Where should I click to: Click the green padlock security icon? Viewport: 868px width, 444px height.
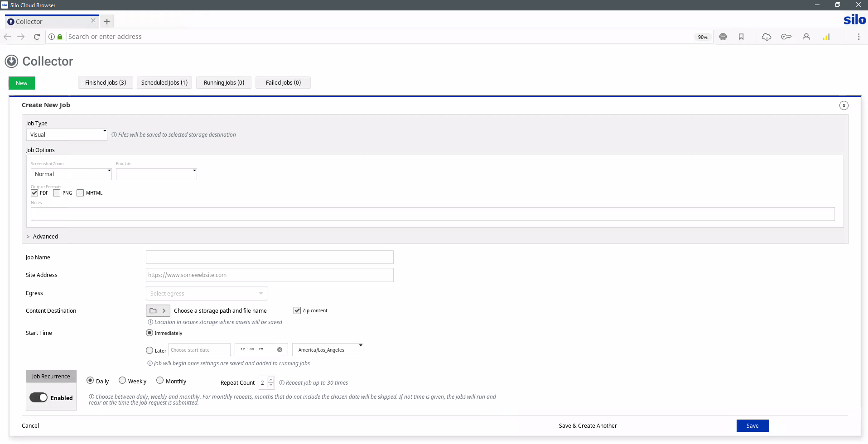60,37
